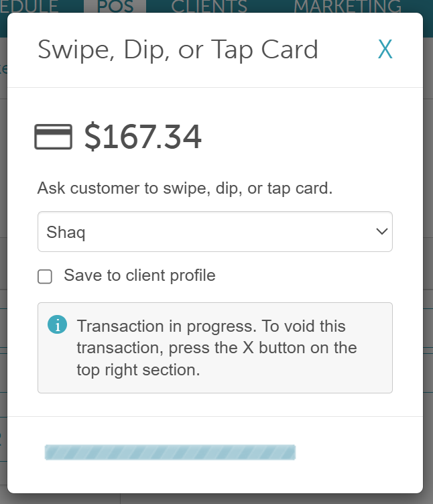
Task: Go to the CLIENTS tab
Action: 209,6
